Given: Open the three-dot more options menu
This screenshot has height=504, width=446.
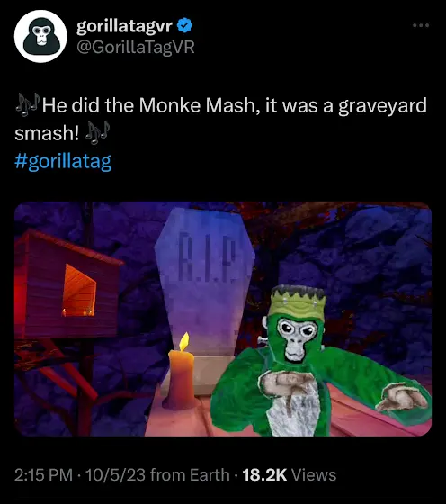Looking at the screenshot, I should click(421, 25).
